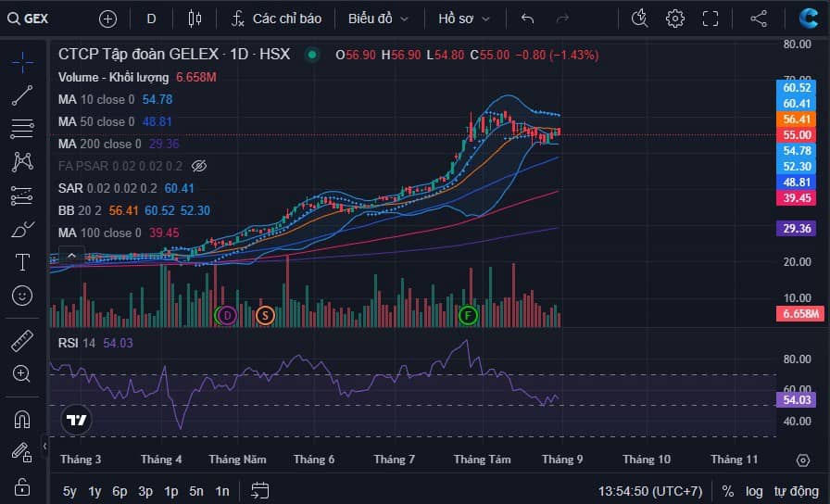Open the quick search lightning icon
This screenshot has height=504, width=830.
[x=640, y=19]
